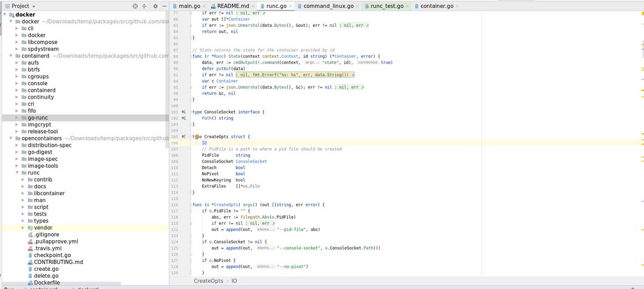This screenshot has height=289, width=644.
Task: Collapse the opencontainers module node
Action: (x=11, y=138)
